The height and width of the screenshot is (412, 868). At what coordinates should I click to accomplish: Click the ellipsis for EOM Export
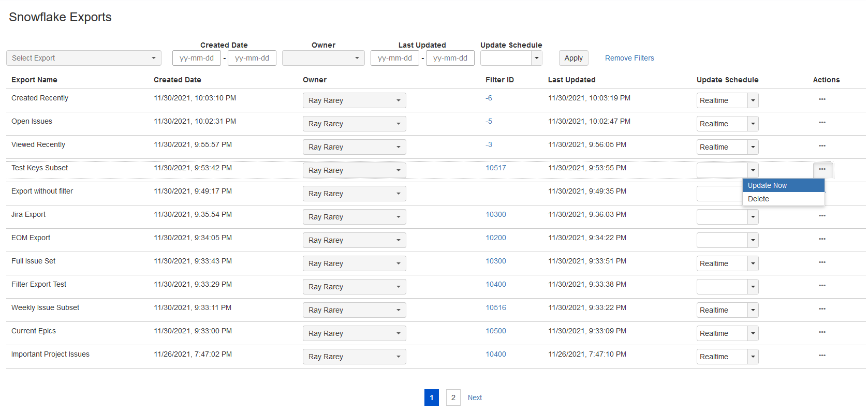point(822,239)
